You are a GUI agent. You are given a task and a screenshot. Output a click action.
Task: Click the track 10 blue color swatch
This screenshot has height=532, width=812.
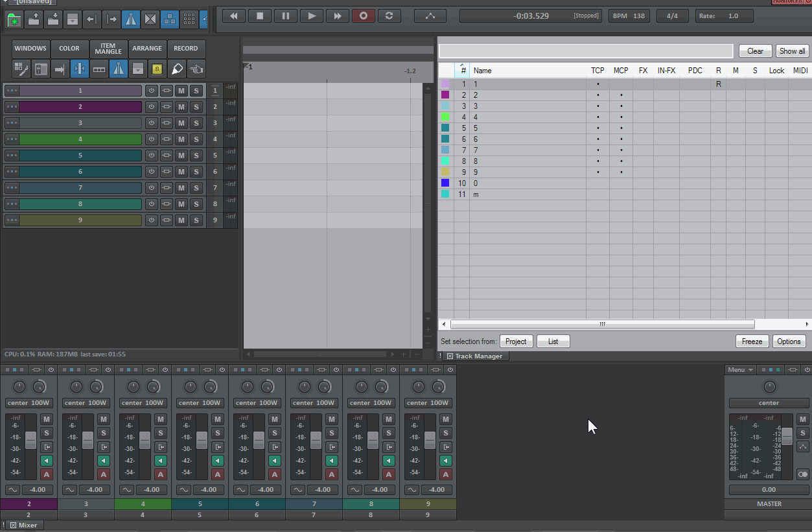[445, 183]
